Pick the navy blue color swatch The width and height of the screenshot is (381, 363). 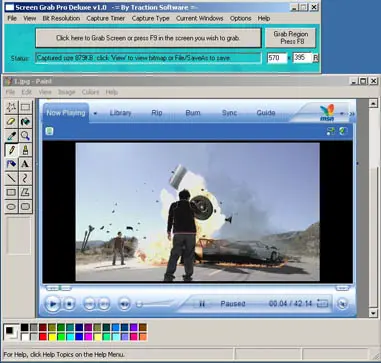pyautogui.click(x=79, y=327)
